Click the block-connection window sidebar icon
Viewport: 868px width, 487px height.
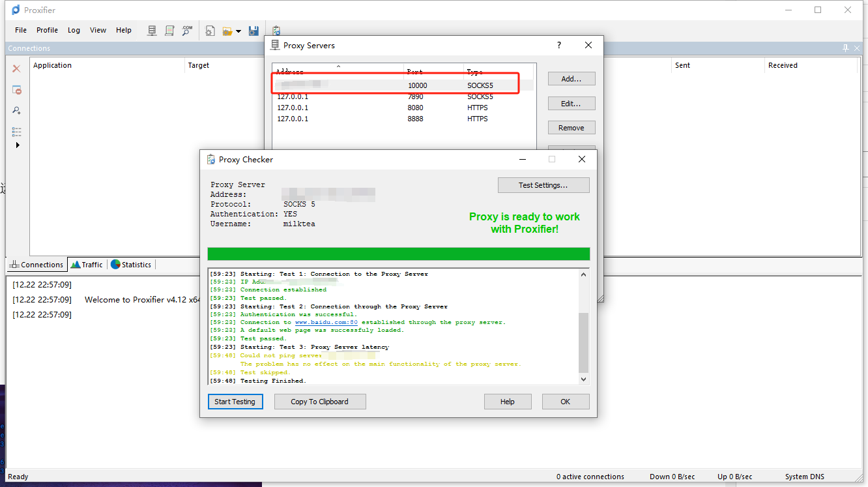click(x=17, y=90)
